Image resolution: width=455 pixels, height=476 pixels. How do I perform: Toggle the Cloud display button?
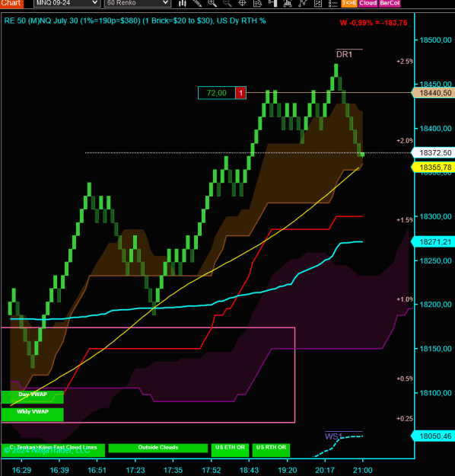tap(368, 3)
